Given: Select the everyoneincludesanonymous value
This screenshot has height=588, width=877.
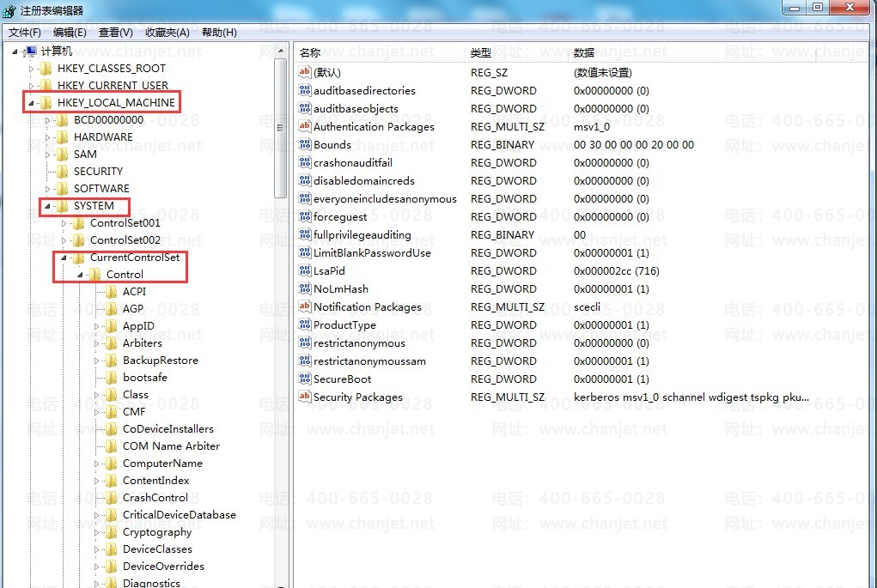Looking at the screenshot, I should coord(385,199).
